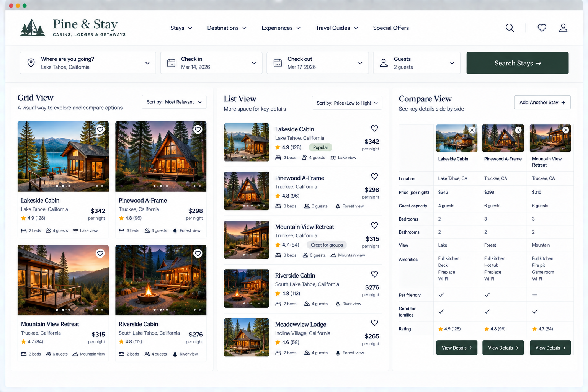Click the Check in calendar icon
Screen dimensions: 588x392
pos(171,63)
